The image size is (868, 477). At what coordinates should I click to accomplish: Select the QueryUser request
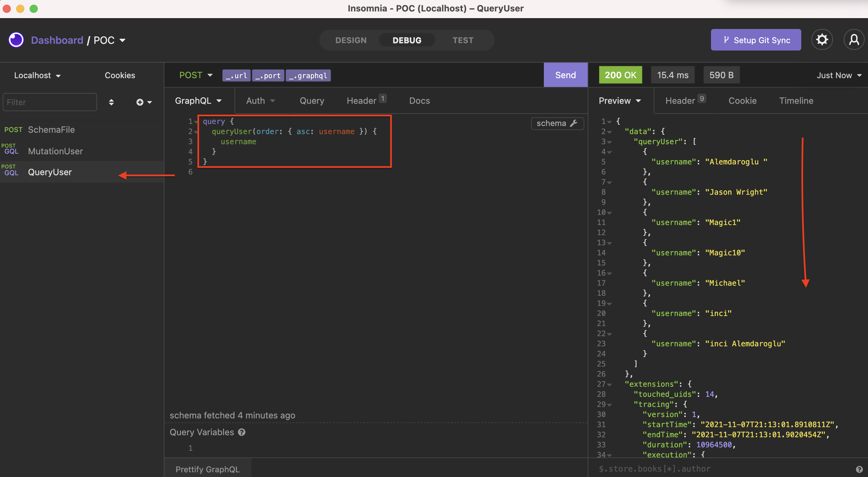tap(50, 172)
